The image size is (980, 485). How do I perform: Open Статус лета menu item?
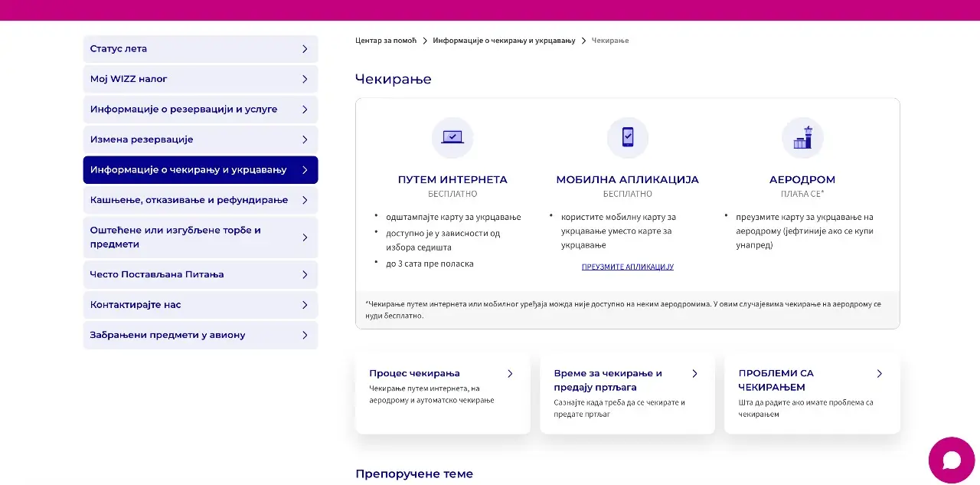(201, 49)
